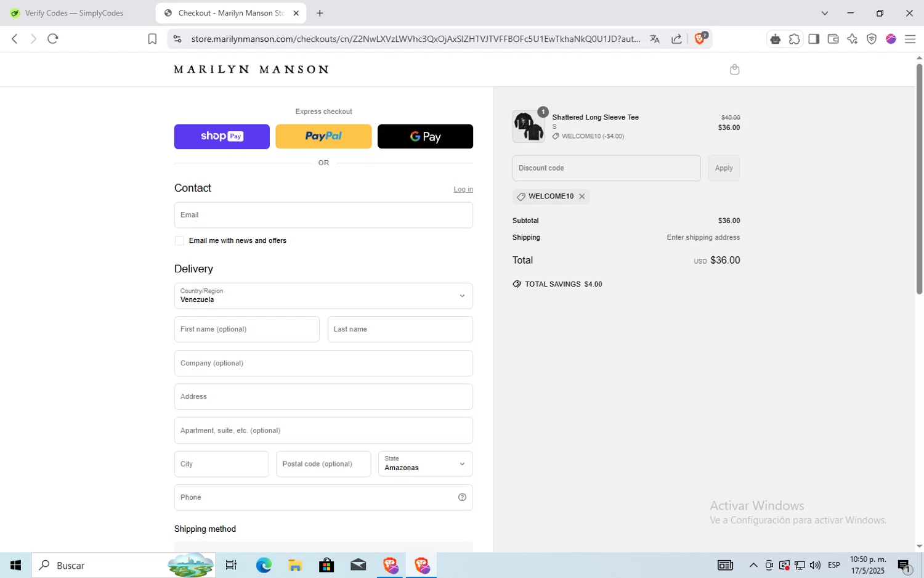Open the purple profile avatar icon

[x=891, y=39]
